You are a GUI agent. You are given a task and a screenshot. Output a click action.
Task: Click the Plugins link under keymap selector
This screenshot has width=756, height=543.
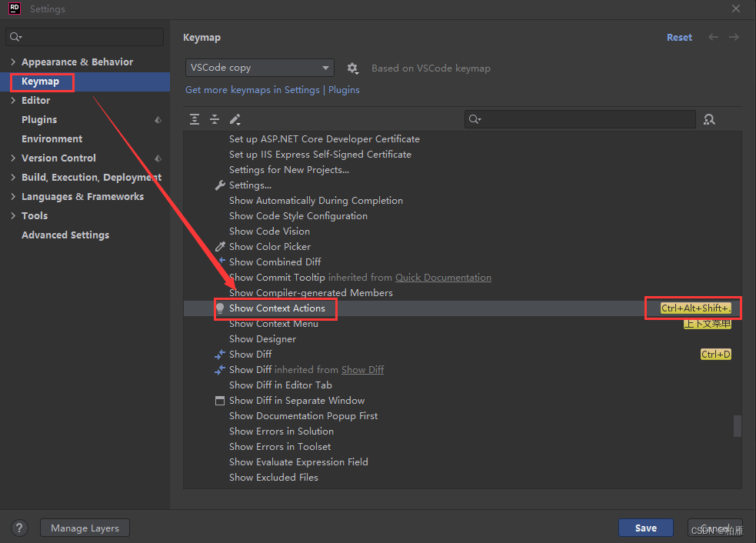click(344, 90)
